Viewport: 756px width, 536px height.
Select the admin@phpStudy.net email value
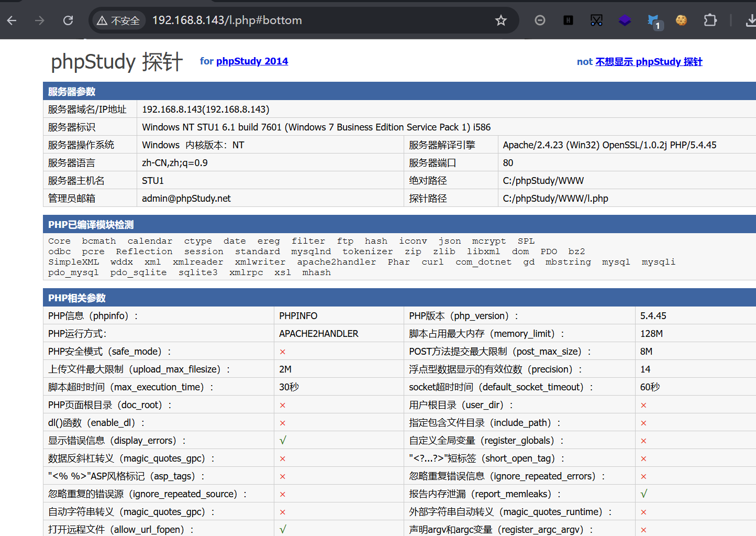click(x=186, y=199)
